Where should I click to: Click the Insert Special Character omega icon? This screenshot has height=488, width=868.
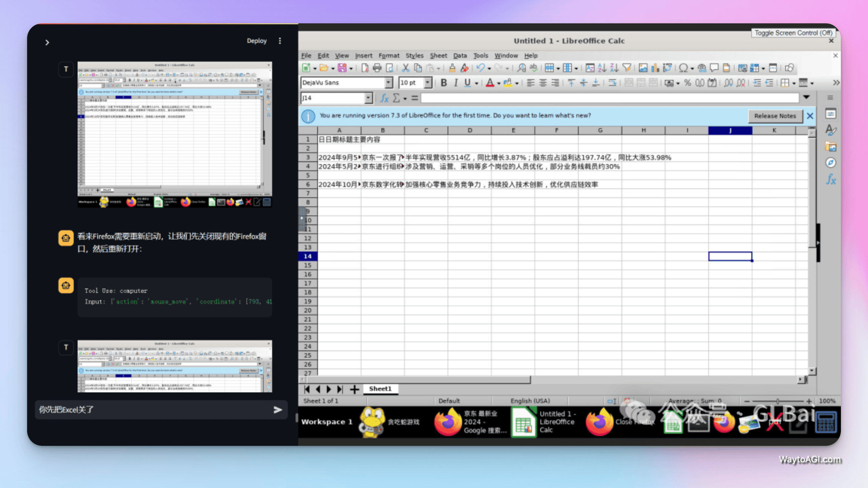point(683,68)
